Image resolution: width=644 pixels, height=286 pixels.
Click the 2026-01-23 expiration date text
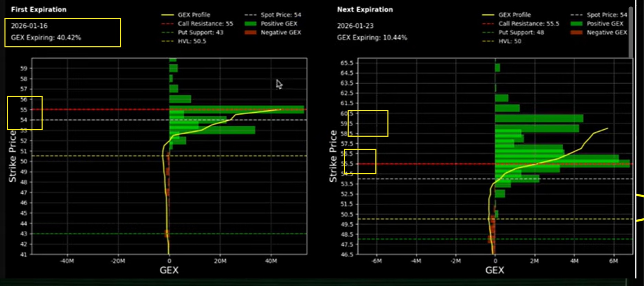click(355, 26)
